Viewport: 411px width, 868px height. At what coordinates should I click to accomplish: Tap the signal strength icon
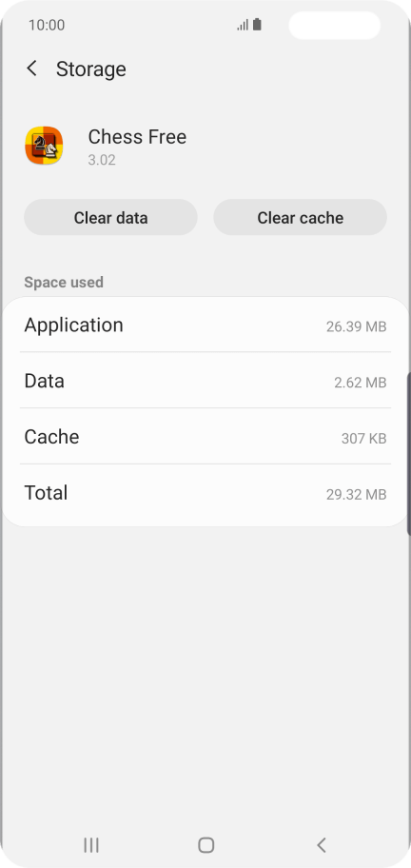click(x=243, y=25)
